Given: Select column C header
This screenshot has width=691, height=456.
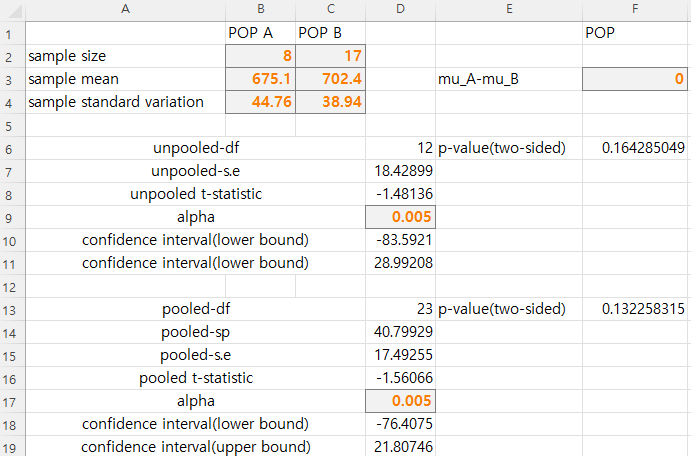Looking at the screenshot, I should pyautogui.click(x=331, y=9).
